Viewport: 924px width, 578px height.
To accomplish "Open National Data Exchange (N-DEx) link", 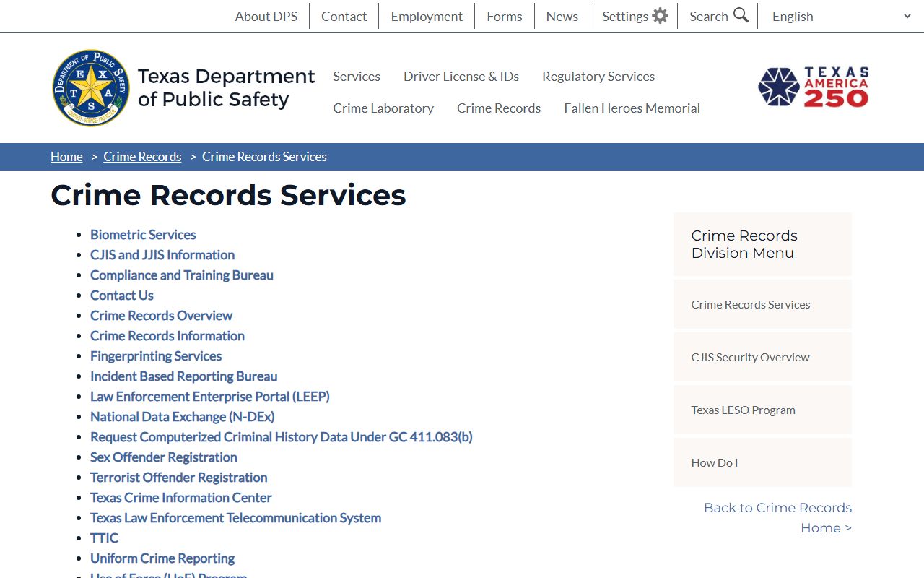I will click(183, 417).
